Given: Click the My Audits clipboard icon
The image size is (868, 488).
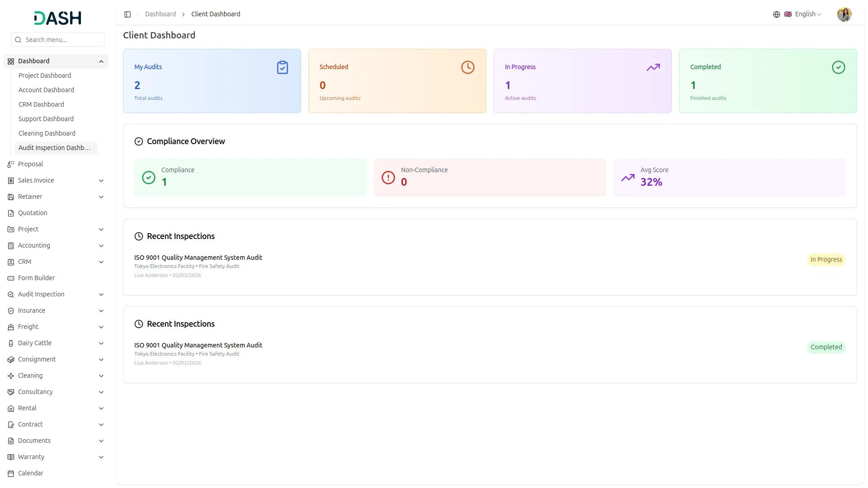Looking at the screenshot, I should (x=282, y=67).
